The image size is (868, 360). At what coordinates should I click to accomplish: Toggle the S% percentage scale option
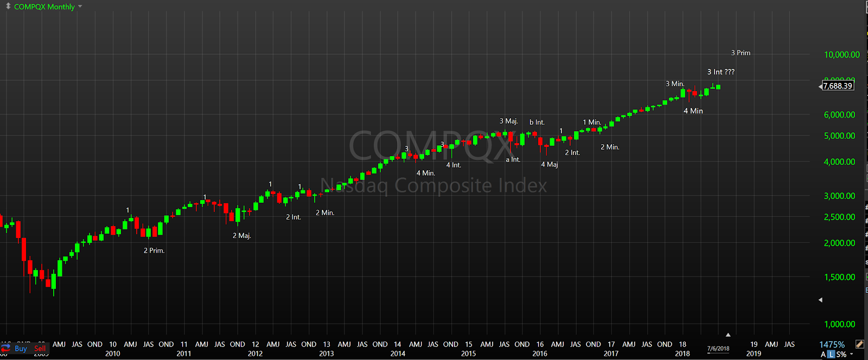(x=841, y=354)
